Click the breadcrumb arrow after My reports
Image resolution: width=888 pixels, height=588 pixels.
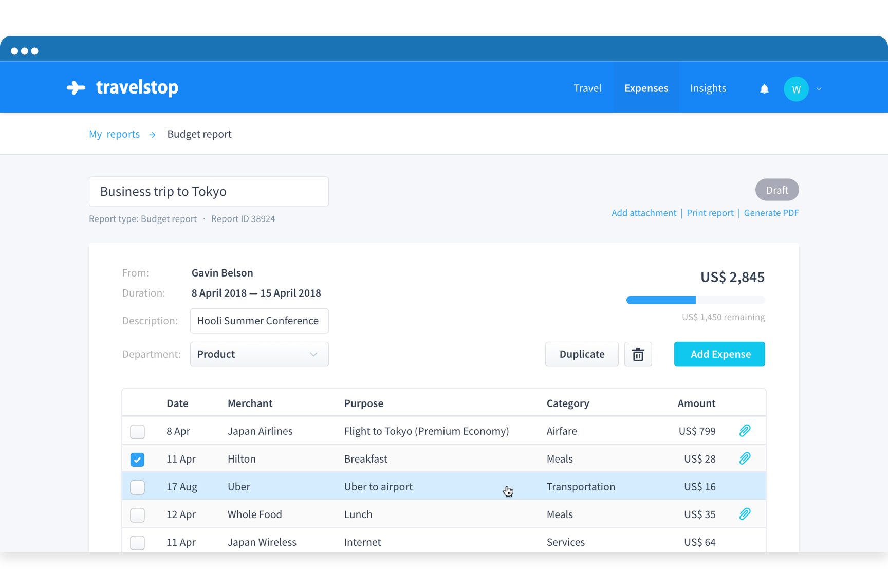coord(152,135)
